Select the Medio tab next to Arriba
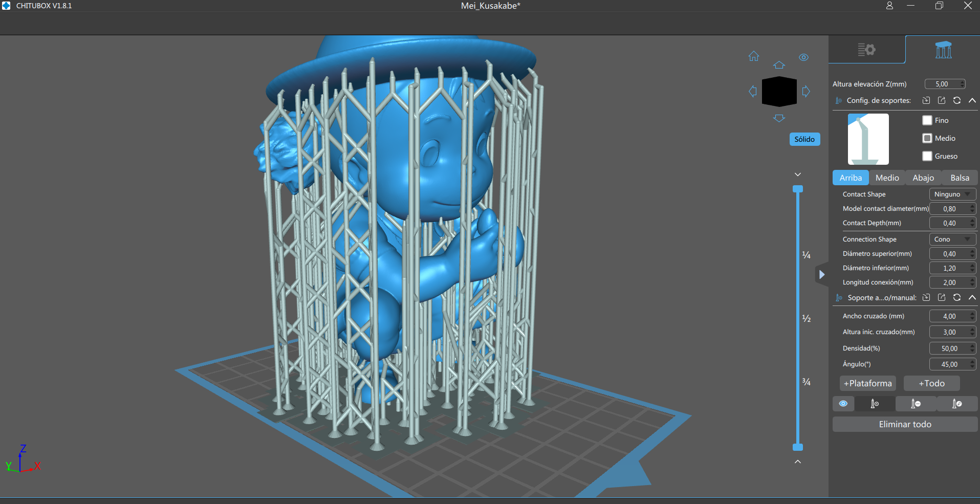The width and height of the screenshot is (980, 504). 887,178
